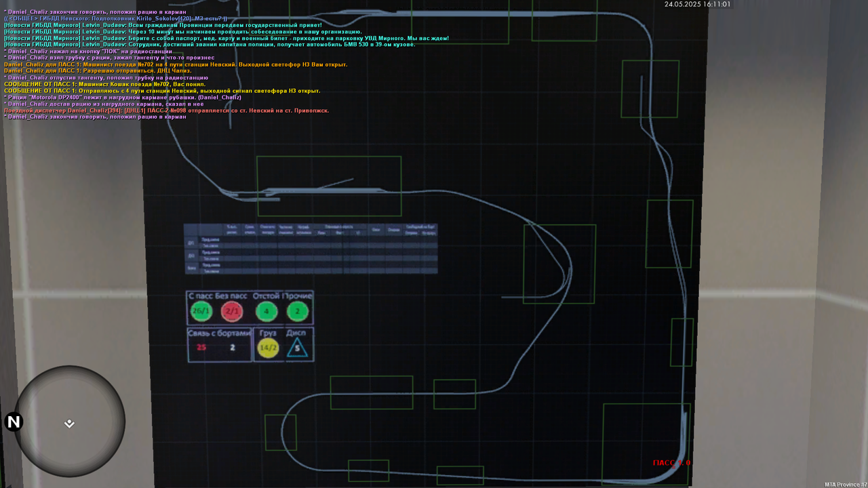Image resolution: width=868 pixels, height=488 pixels.
Task: Click the Связь с бортами panel title
Action: (x=220, y=333)
